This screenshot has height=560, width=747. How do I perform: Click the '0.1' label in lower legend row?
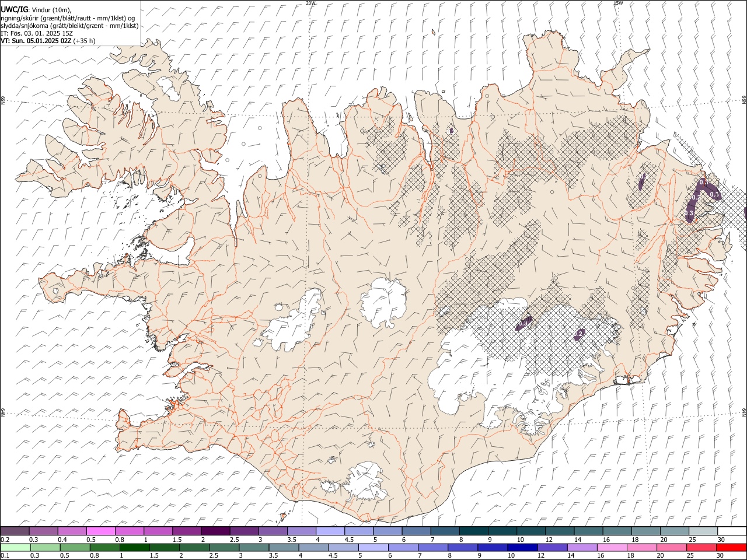[4, 555]
